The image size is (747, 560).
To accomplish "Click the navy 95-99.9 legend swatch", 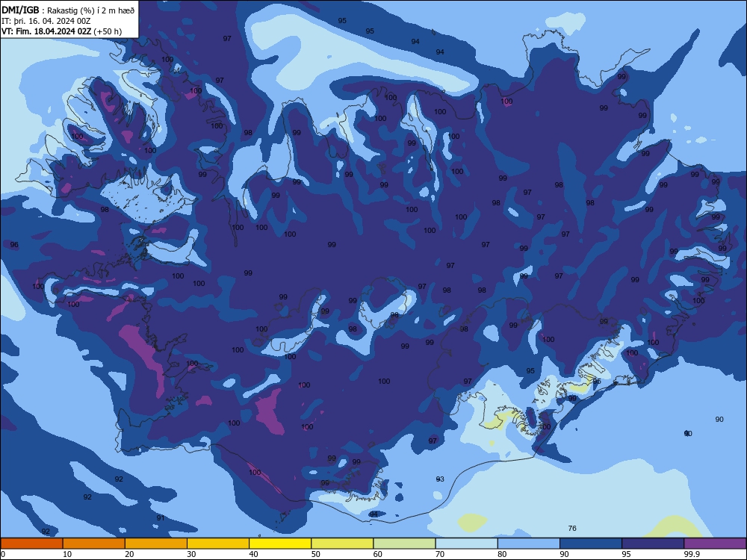I will pyautogui.click(x=653, y=544).
